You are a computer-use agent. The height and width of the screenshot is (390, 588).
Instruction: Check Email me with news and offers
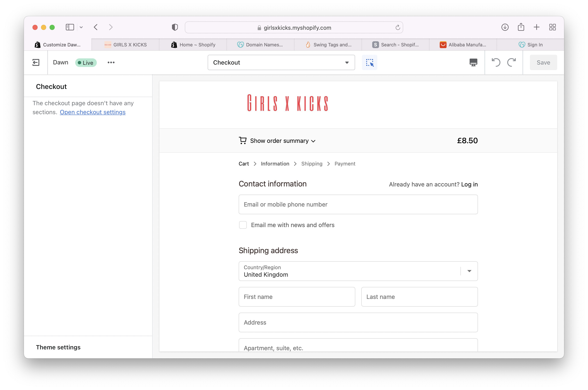point(243,225)
